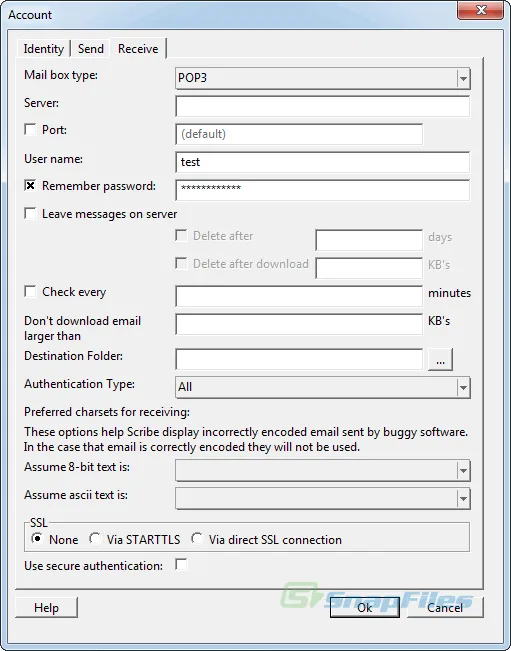Screen dimensions: 511x651
Task: Uncheck Remember password
Action: click(x=30, y=186)
